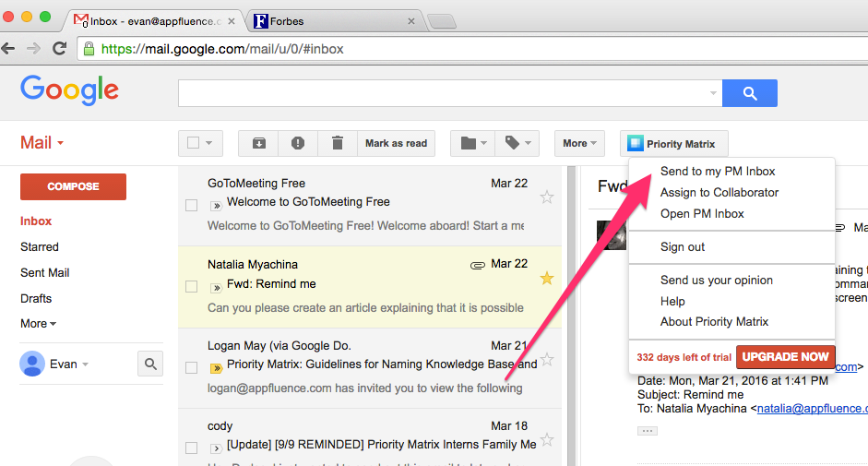Check the Natalia Myachina email checkbox
The height and width of the screenshot is (466, 868).
pos(192,286)
